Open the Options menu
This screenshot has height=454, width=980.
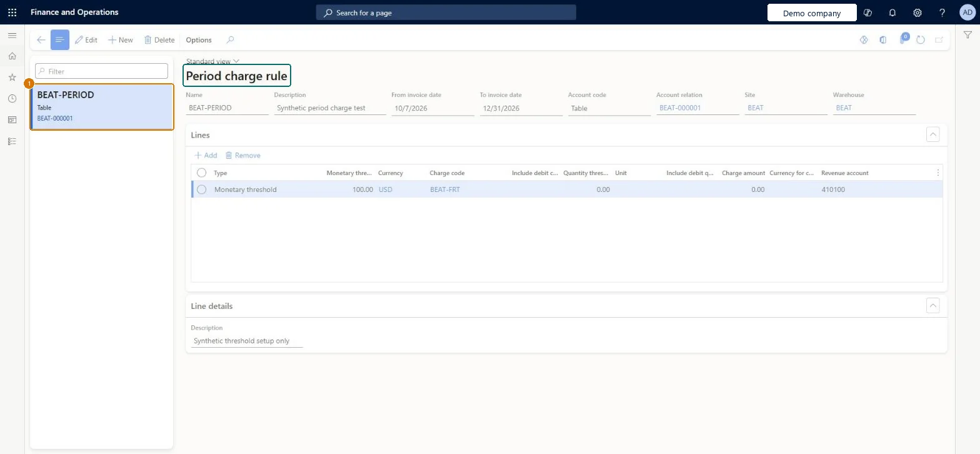pyautogui.click(x=199, y=40)
